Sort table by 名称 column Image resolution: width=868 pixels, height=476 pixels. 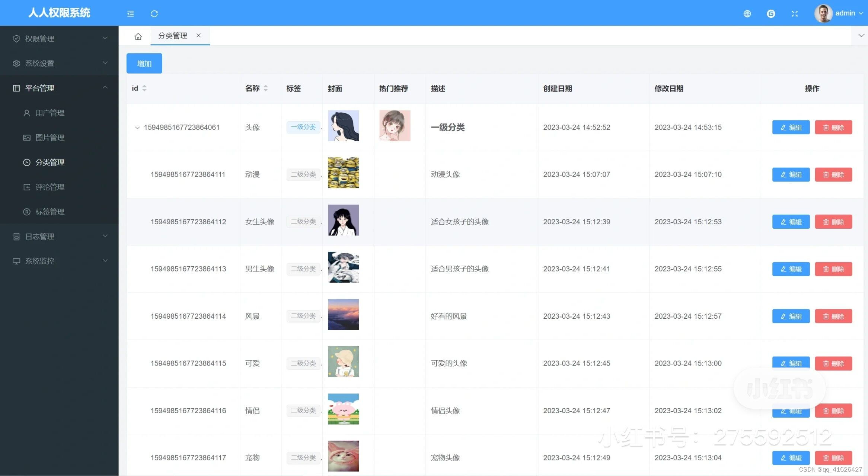click(x=266, y=88)
